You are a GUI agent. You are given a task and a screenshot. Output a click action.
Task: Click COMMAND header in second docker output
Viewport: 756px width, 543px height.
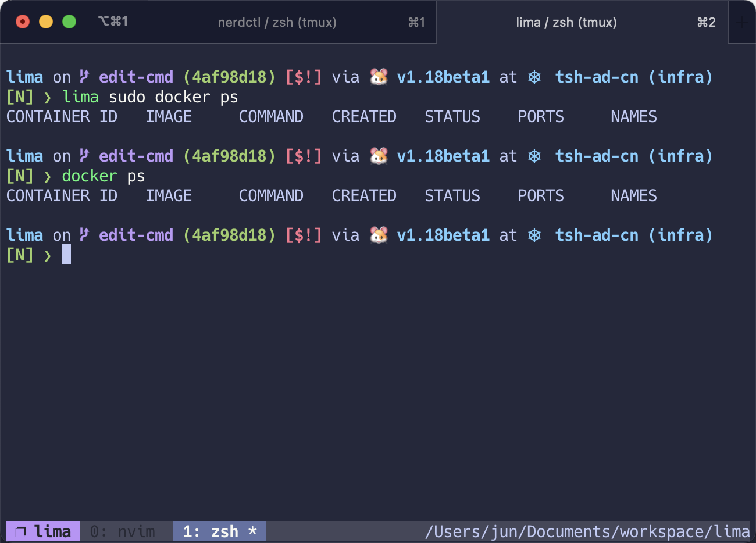[x=271, y=195]
